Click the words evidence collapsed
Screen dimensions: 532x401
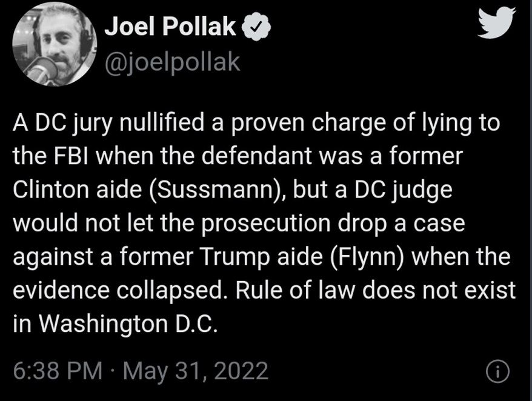pos(120,291)
